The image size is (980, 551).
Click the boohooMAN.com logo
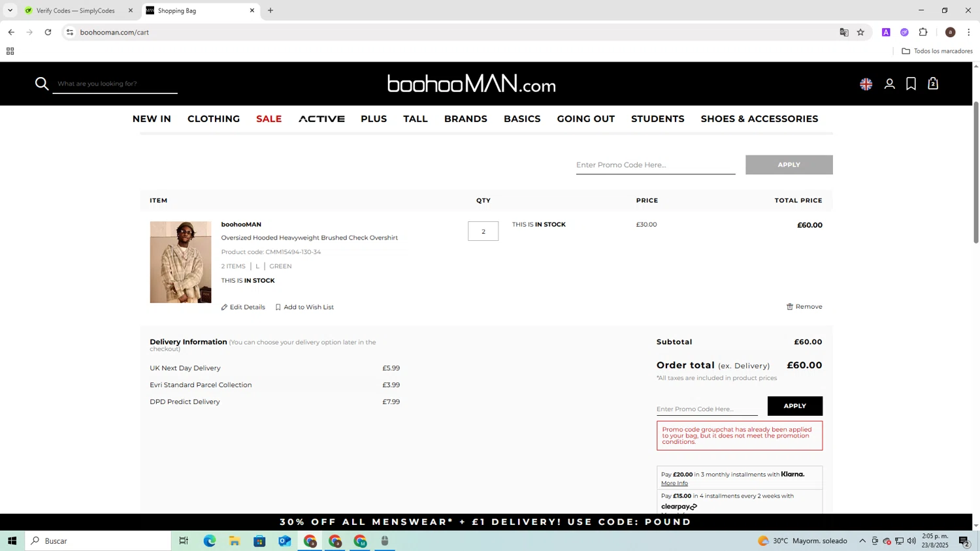coord(472,84)
